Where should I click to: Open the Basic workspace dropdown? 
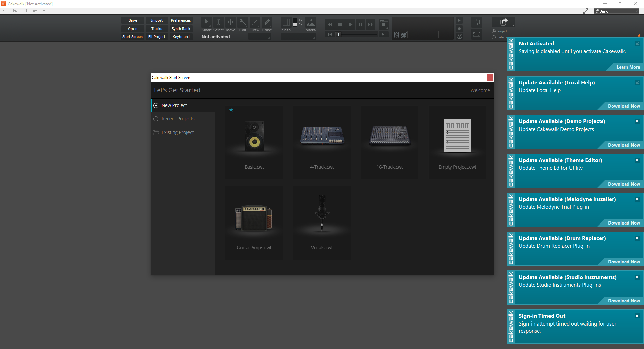tap(616, 11)
